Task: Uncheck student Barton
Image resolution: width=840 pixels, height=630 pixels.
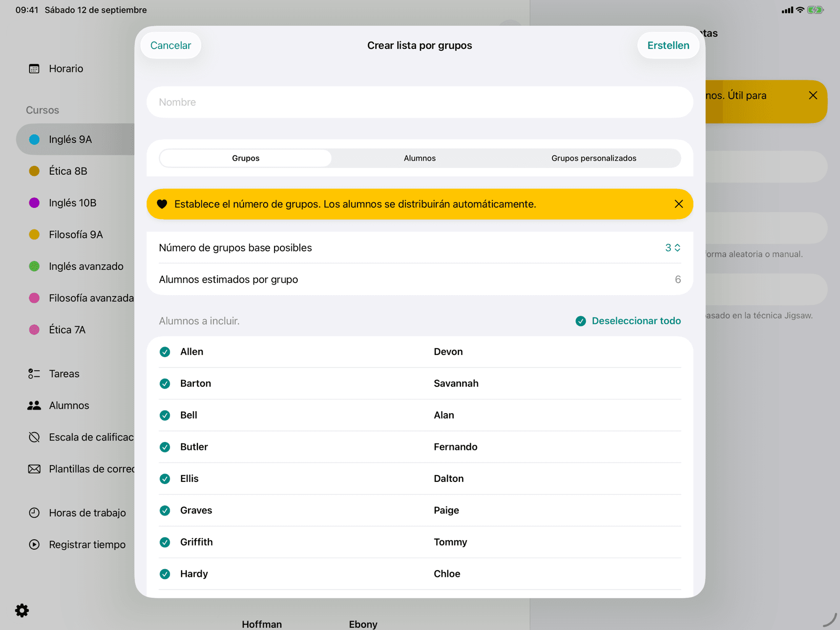Action: (165, 384)
